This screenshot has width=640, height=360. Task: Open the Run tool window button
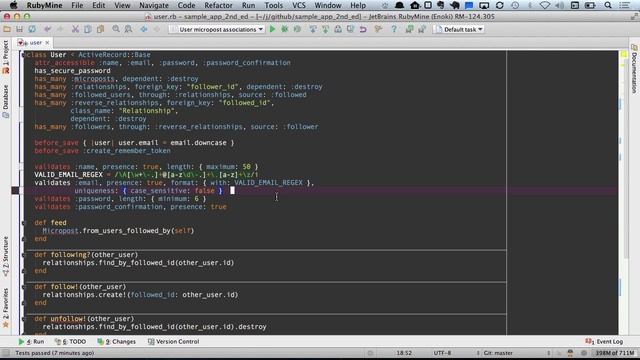pyautogui.click(x=31, y=342)
